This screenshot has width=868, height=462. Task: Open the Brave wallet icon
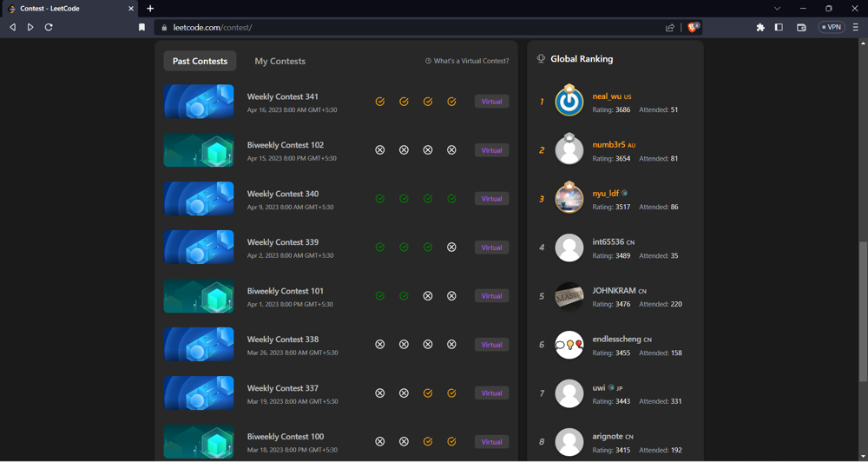801,27
